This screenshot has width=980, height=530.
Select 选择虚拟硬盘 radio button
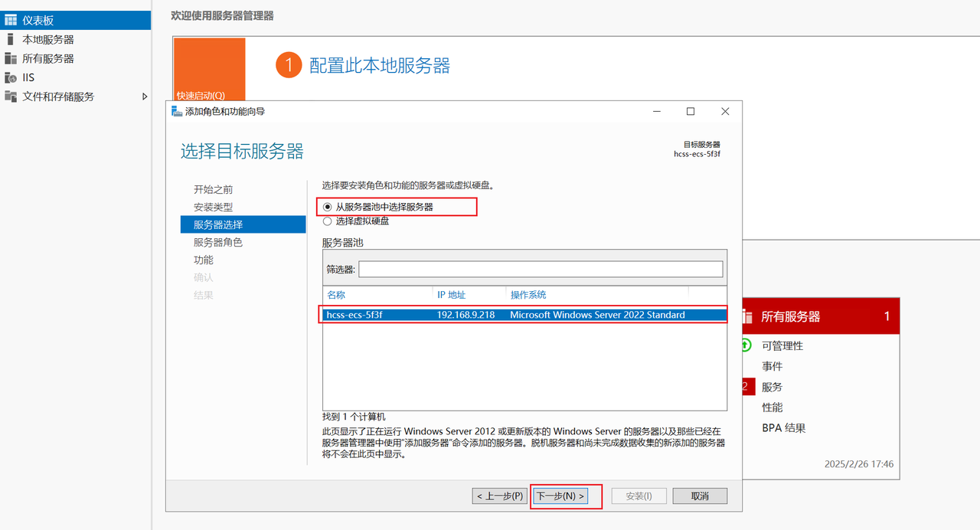pyautogui.click(x=328, y=221)
